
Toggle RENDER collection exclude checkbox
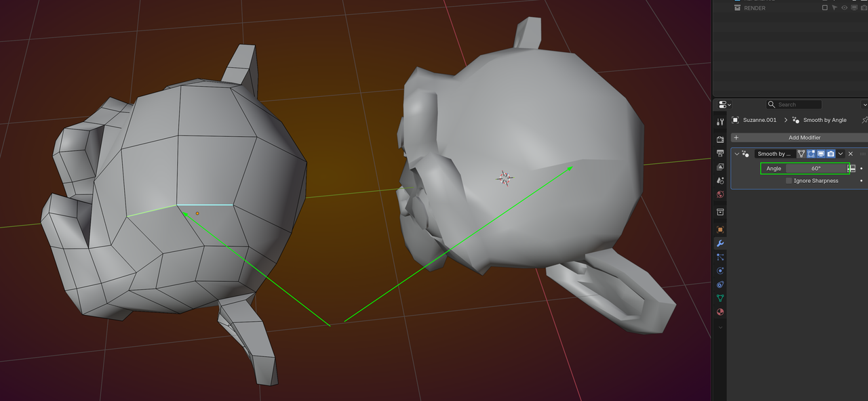click(x=825, y=8)
